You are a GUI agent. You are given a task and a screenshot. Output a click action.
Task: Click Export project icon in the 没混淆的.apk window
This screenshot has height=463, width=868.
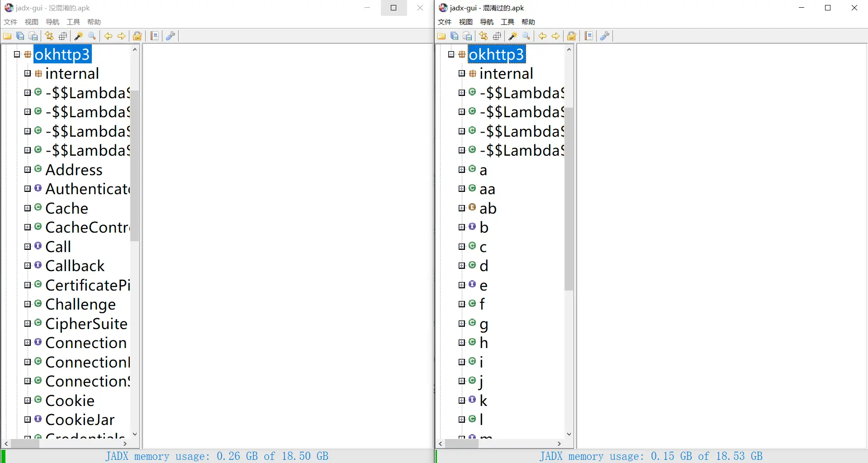33,36
